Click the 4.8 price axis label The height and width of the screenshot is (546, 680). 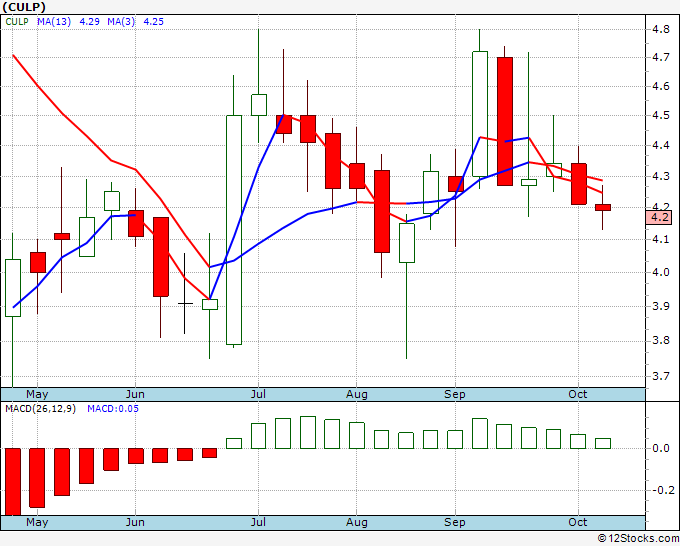661,29
